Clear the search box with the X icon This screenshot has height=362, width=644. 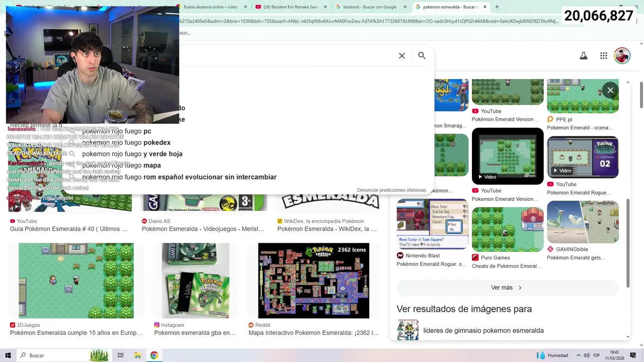(401, 56)
